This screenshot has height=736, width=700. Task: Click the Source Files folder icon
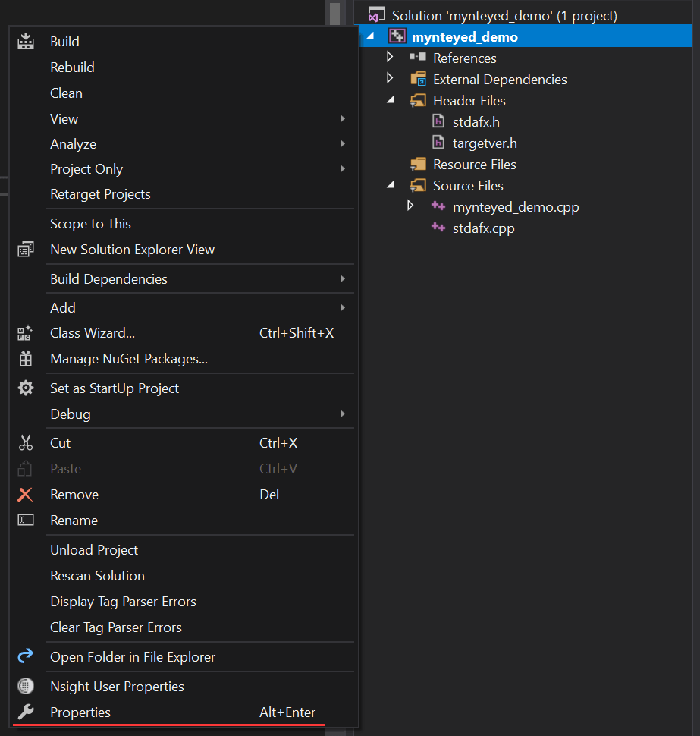pyautogui.click(x=418, y=185)
